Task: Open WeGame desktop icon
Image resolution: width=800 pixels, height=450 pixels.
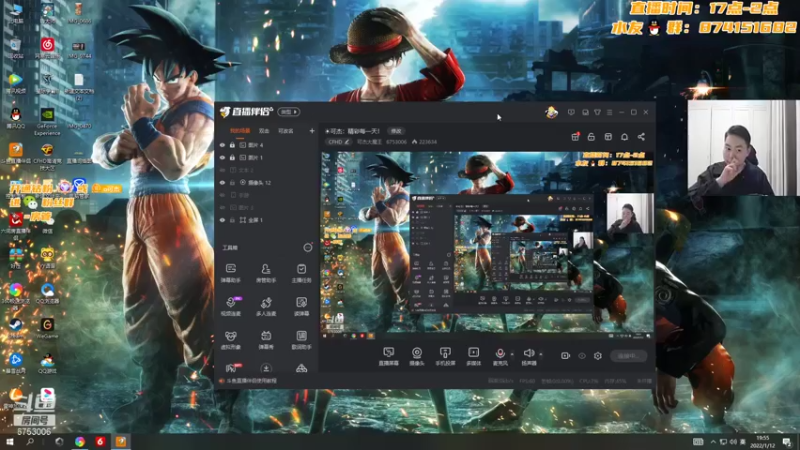Action: pyautogui.click(x=47, y=329)
